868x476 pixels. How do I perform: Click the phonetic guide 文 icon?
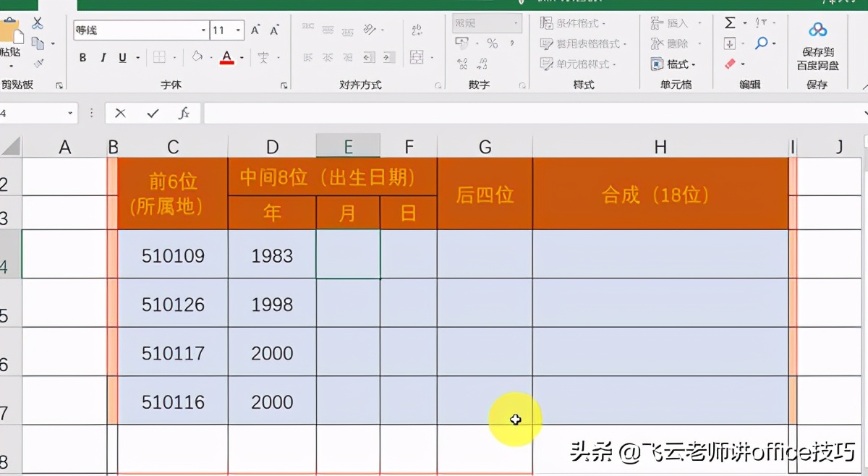coord(263,57)
